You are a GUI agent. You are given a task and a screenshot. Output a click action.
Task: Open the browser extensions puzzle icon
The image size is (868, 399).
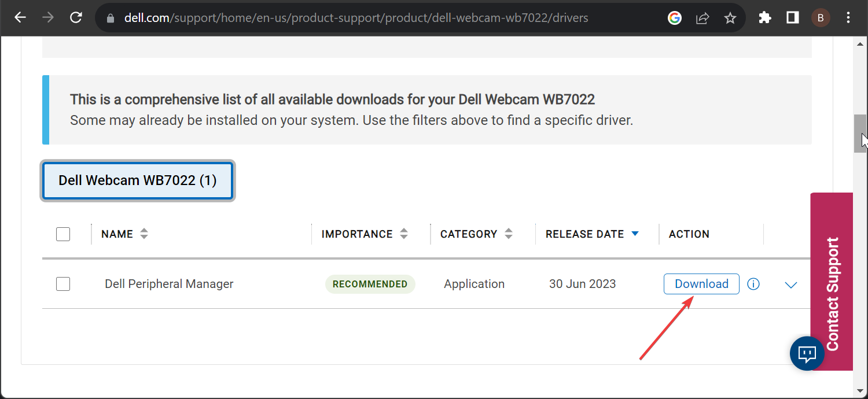pos(765,18)
